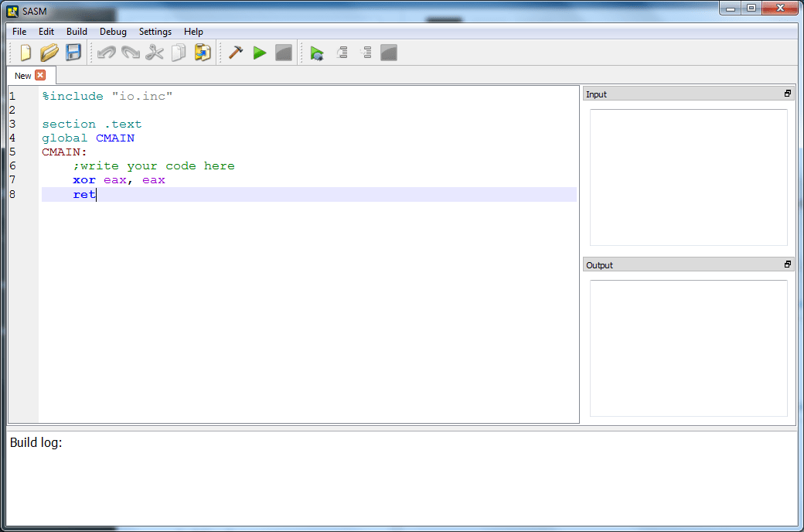Click the Redo arrow icon
The image size is (804, 532).
[130, 53]
